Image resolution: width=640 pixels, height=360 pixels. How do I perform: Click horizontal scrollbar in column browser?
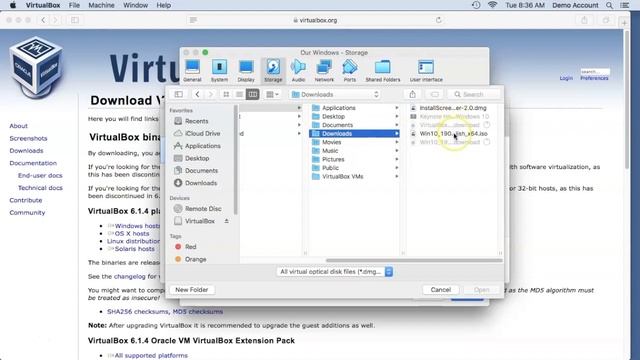point(414,260)
